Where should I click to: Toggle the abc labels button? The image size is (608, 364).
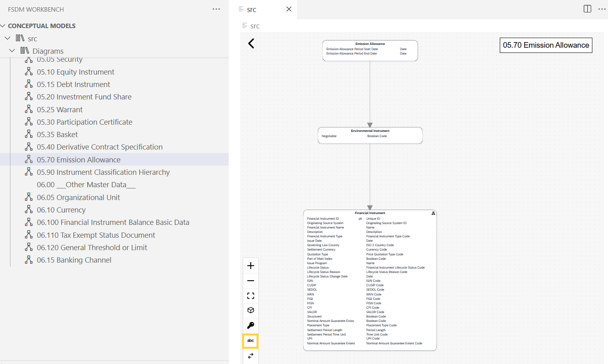pyautogui.click(x=250, y=341)
